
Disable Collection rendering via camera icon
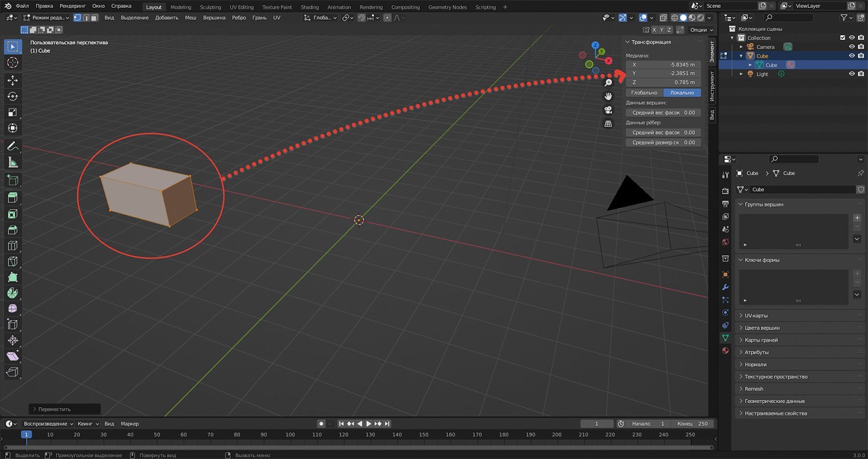point(861,38)
